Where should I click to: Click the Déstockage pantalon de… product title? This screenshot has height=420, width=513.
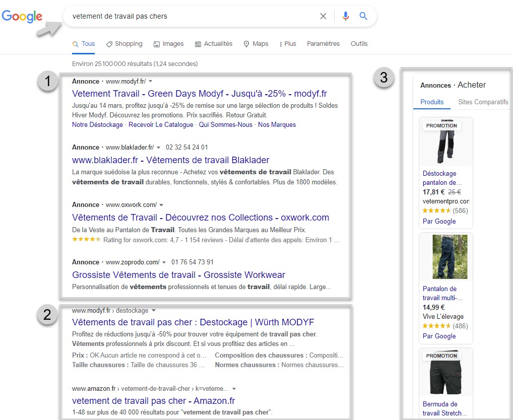(442, 178)
